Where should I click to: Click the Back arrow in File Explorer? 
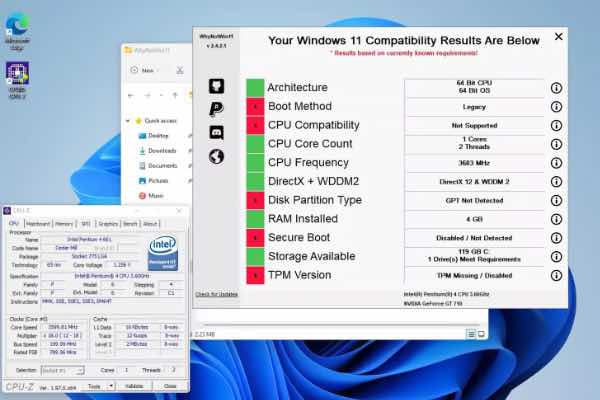click(x=131, y=95)
